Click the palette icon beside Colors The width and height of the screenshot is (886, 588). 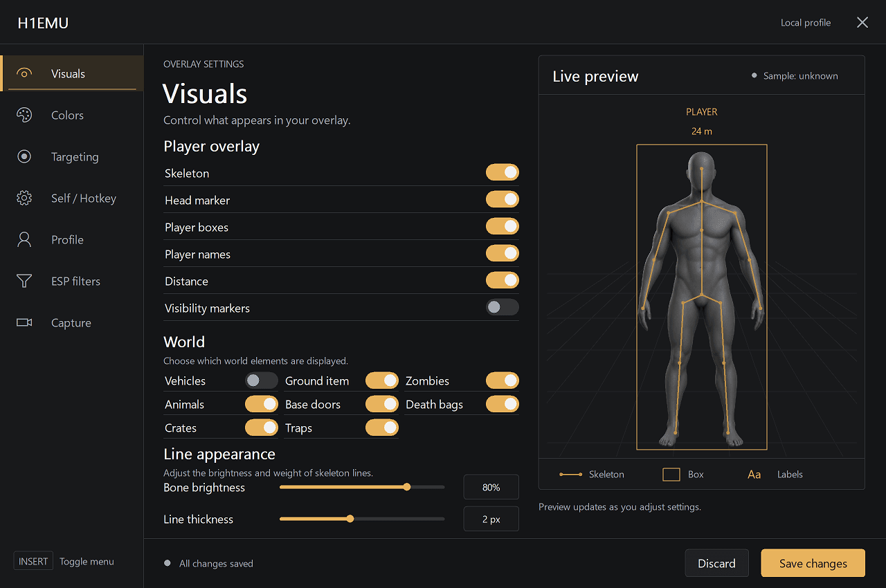tap(24, 115)
